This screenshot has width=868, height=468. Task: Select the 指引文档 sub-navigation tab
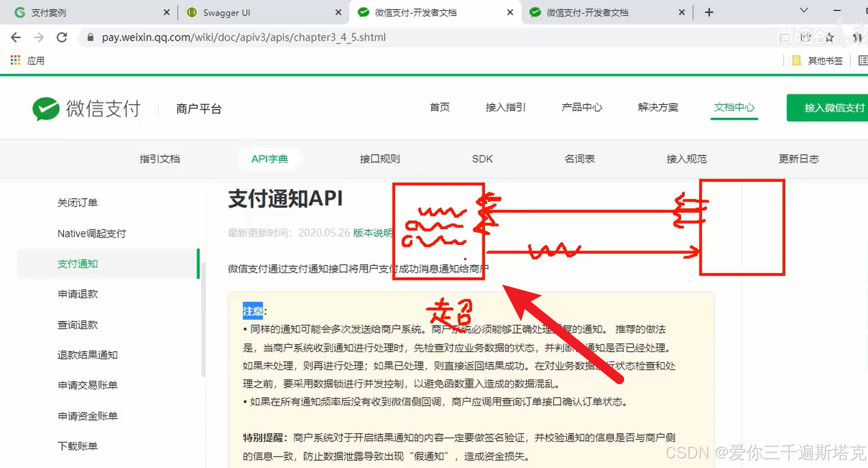tap(160, 159)
